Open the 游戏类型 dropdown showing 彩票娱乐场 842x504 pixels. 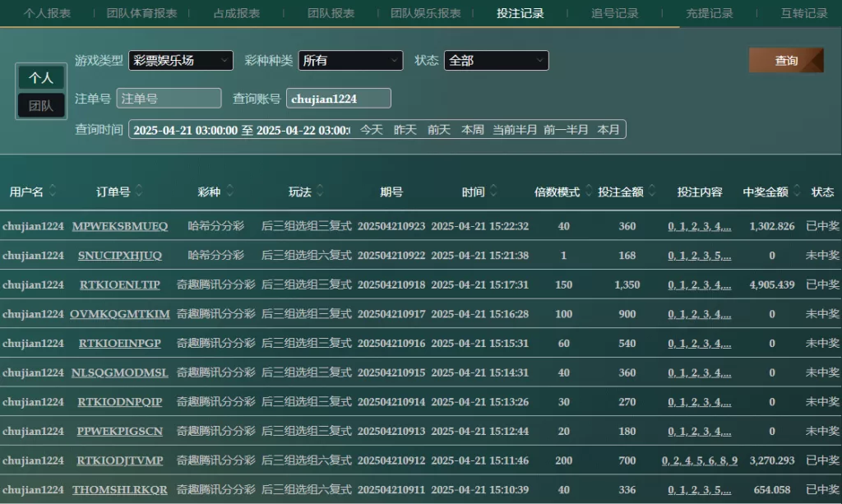pos(181,61)
